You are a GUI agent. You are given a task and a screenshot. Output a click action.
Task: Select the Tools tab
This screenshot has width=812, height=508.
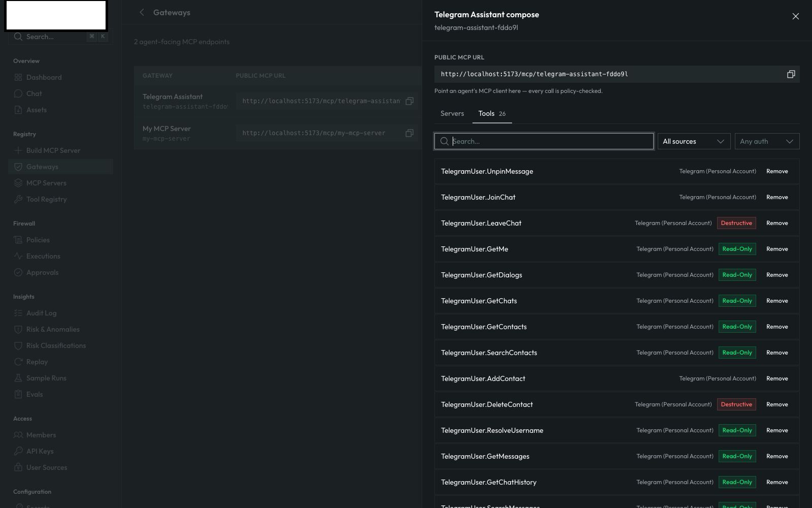pyautogui.click(x=492, y=113)
